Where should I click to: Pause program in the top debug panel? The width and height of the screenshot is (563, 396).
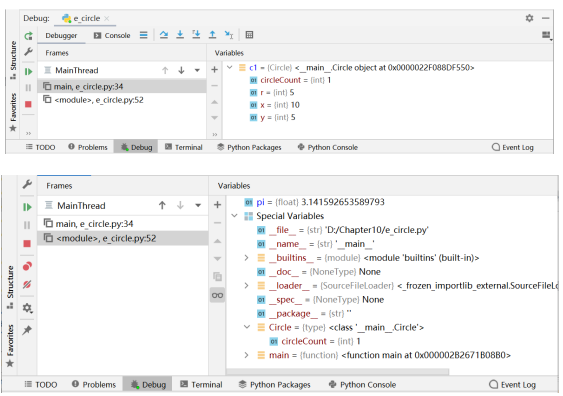[28, 88]
